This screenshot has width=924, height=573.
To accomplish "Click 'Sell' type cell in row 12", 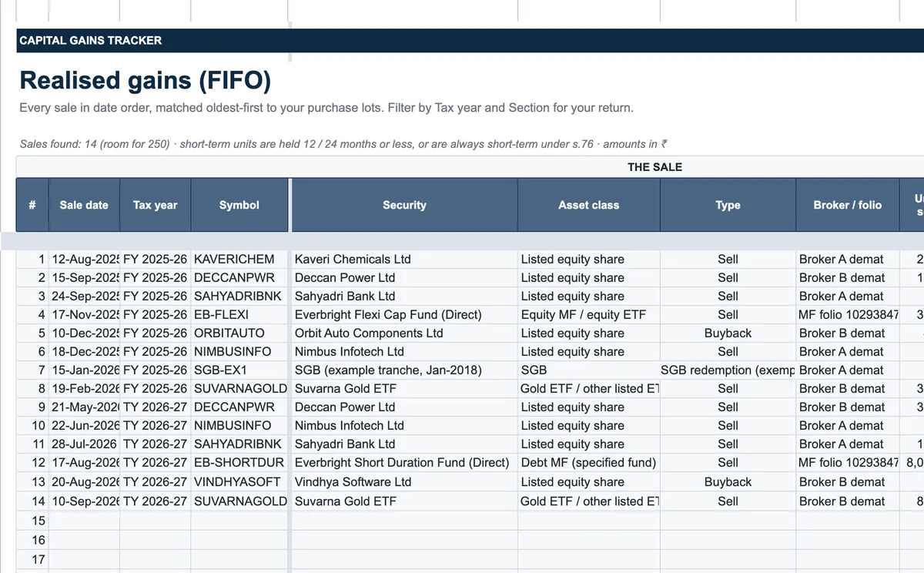I will click(x=728, y=463).
